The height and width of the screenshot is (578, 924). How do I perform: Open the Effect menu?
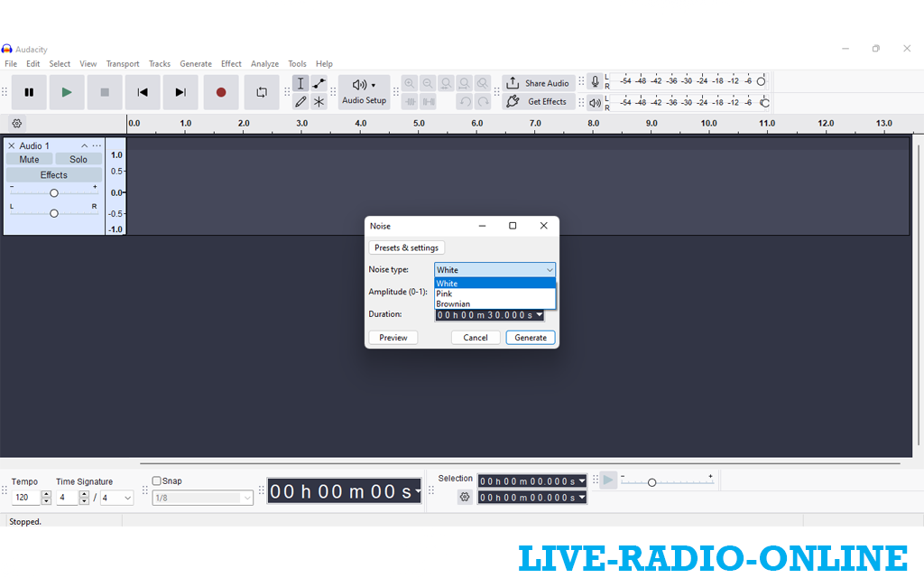coord(231,64)
